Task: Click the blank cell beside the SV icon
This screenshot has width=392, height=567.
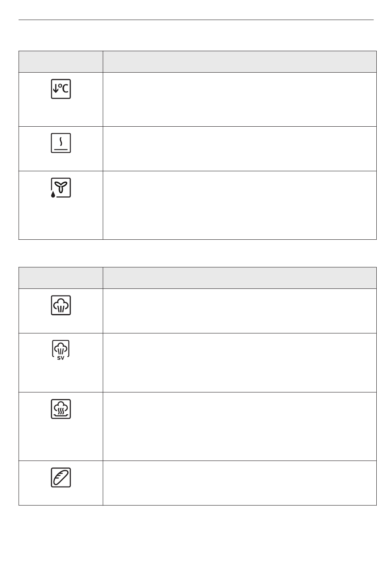Action: [x=240, y=363]
